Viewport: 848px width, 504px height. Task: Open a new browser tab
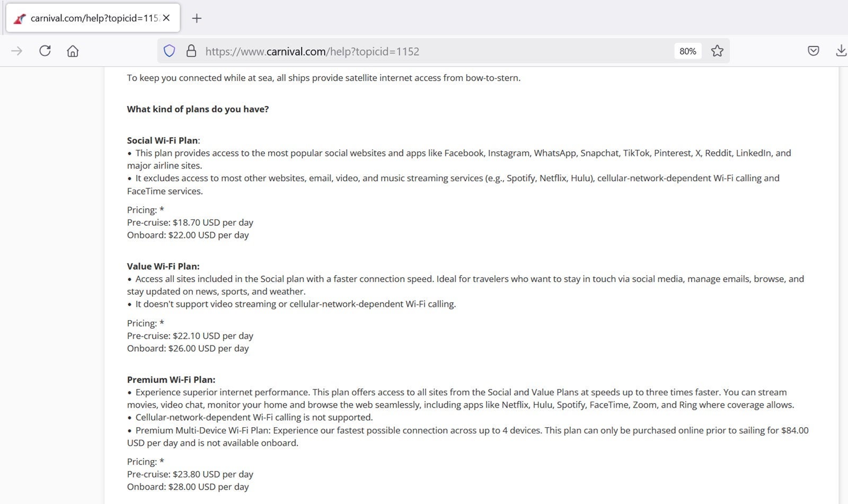click(x=197, y=17)
